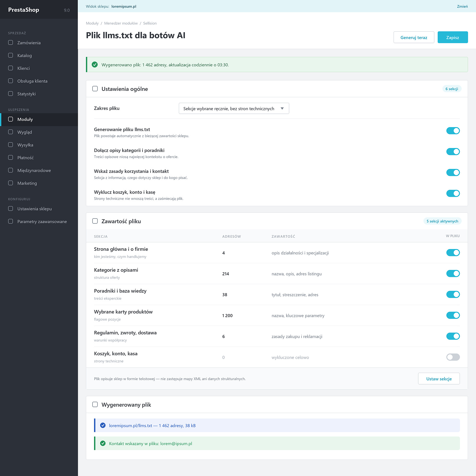The width and height of the screenshot is (476, 476).
Task: Click the Statystyki sidebar icon
Action: point(10,94)
